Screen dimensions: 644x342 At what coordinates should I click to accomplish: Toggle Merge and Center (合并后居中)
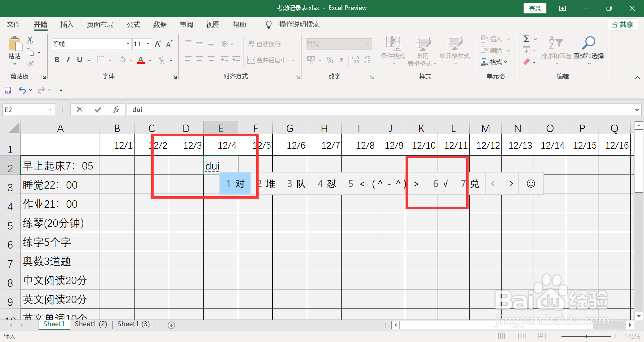click(x=267, y=60)
